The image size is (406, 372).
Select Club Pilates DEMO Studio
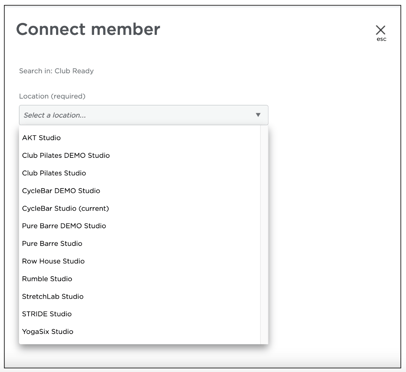click(x=139, y=155)
